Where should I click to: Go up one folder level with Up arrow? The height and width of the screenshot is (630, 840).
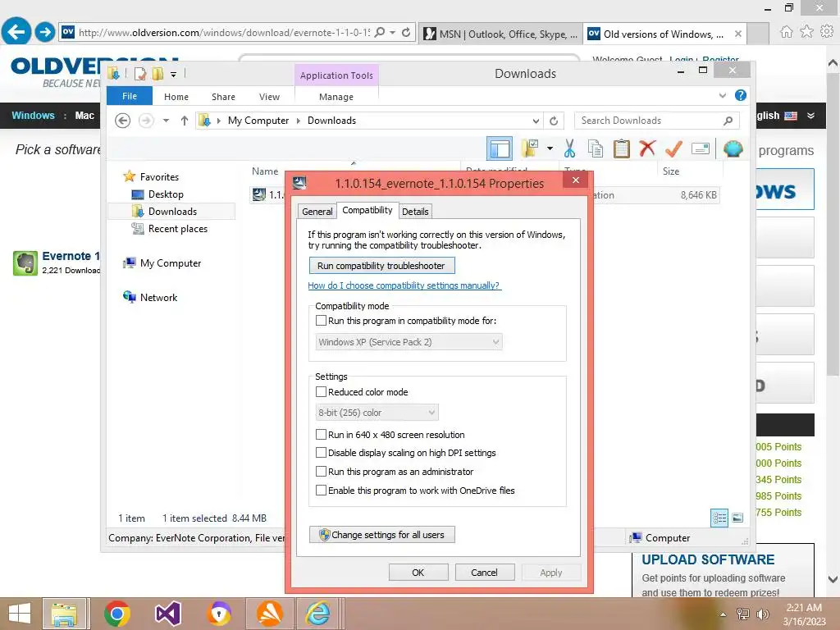click(185, 121)
